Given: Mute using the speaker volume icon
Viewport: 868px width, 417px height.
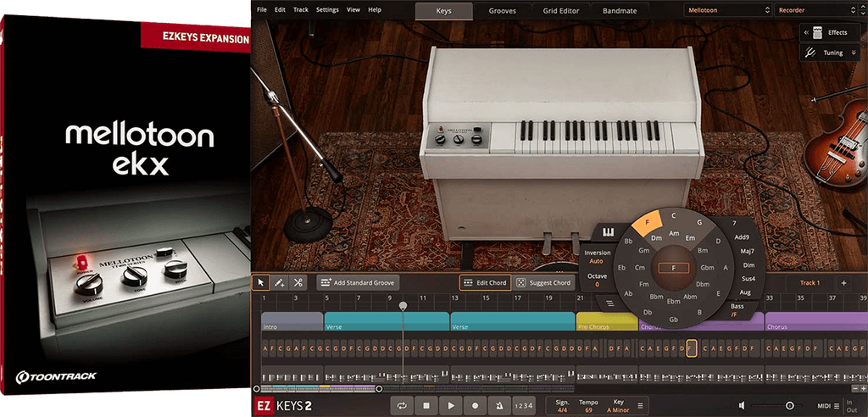Looking at the screenshot, I should coord(742,406).
